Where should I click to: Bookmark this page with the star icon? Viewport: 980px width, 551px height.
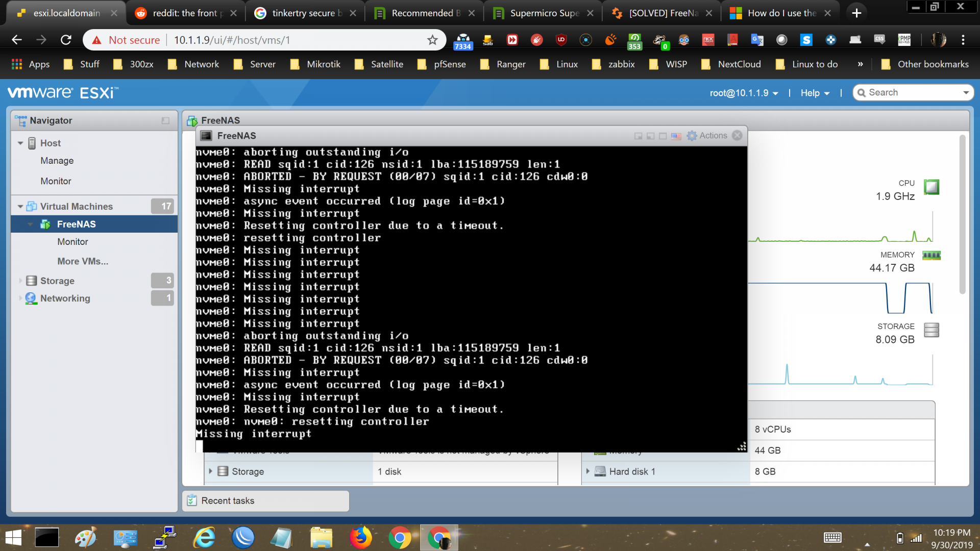click(x=432, y=40)
